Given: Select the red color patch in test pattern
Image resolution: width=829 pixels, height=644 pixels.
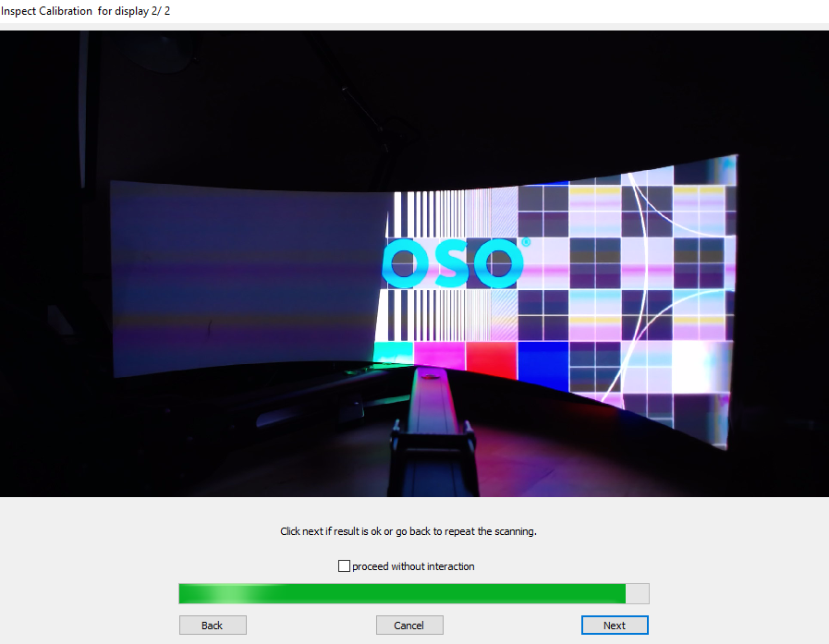Looking at the screenshot, I should point(490,359).
